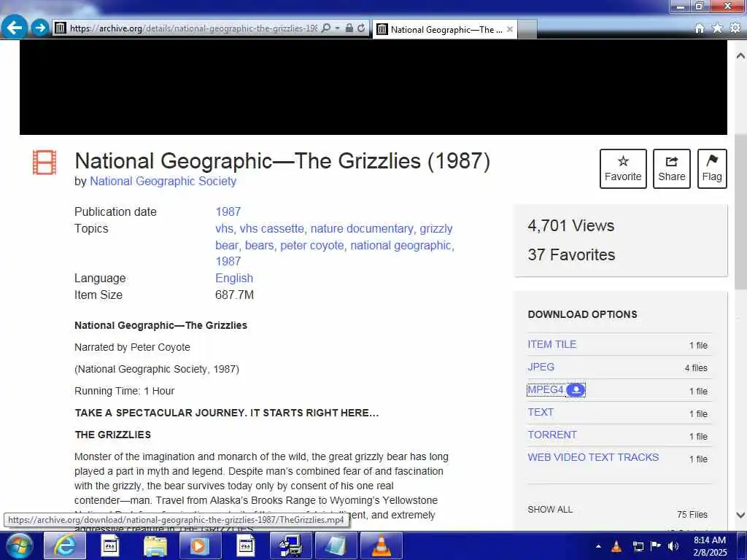Open TEXT download option
747x560 pixels.
pyautogui.click(x=541, y=413)
